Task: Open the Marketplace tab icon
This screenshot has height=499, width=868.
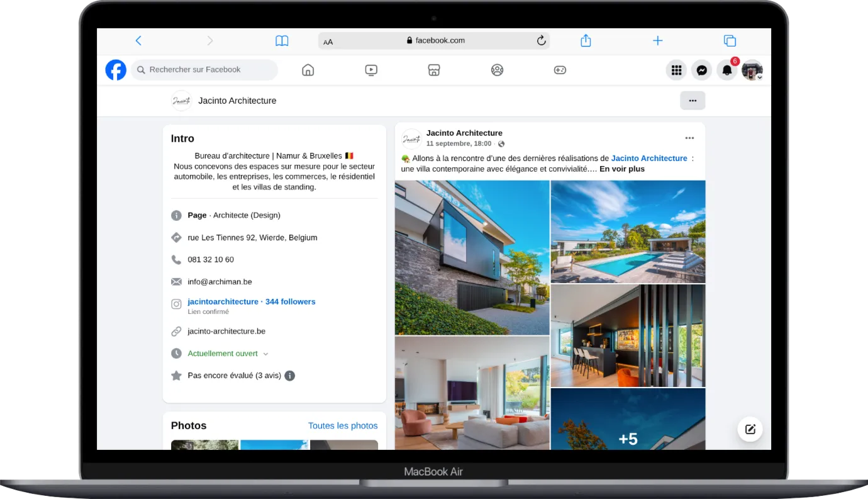Action: click(434, 70)
